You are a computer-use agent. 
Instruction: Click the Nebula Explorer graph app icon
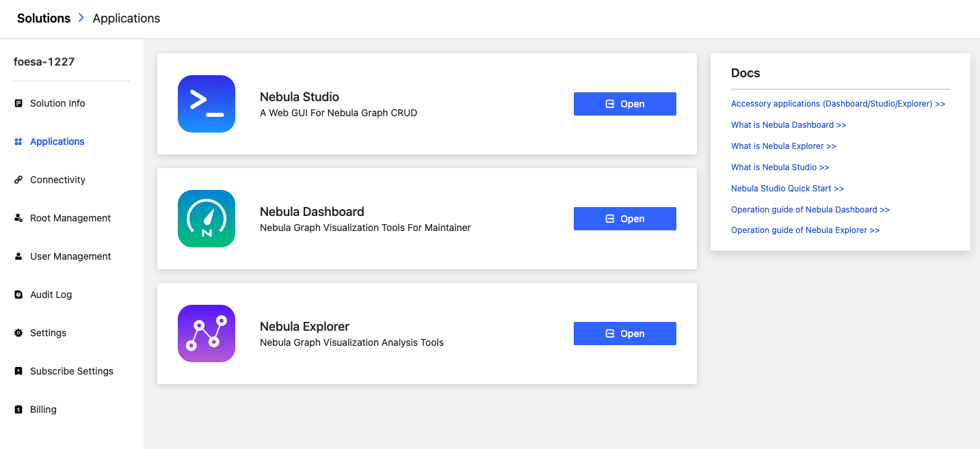(x=207, y=334)
